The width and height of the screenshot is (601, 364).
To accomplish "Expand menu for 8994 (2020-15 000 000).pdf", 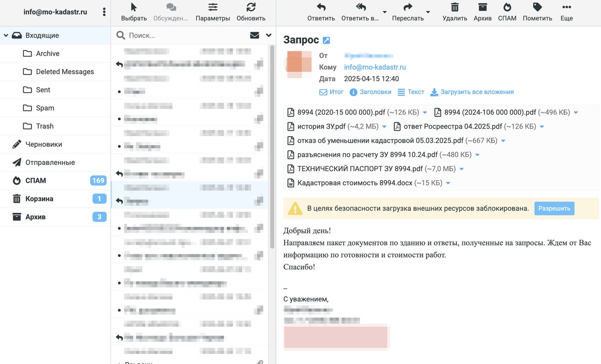I will coord(425,113).
